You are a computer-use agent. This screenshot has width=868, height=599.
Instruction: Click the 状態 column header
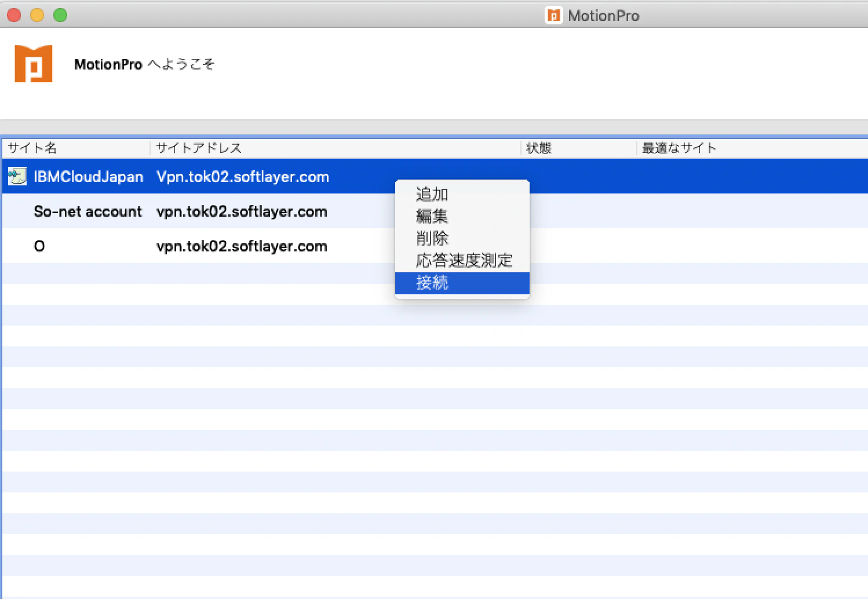click(579, 148)
